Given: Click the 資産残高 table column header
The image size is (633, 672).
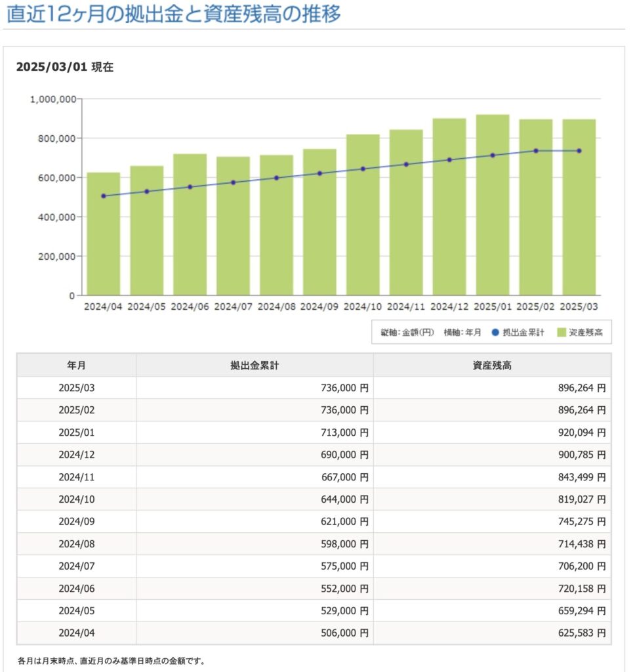Looking at the screenshot, I should point(492,366).
